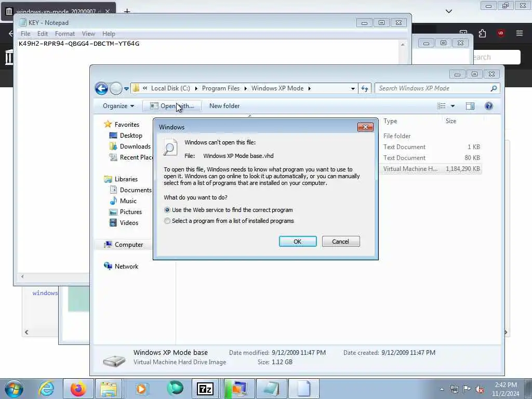Click Cancel in the Windows dialog
Viewport: 532px width, 399px height.
[341, 242]
